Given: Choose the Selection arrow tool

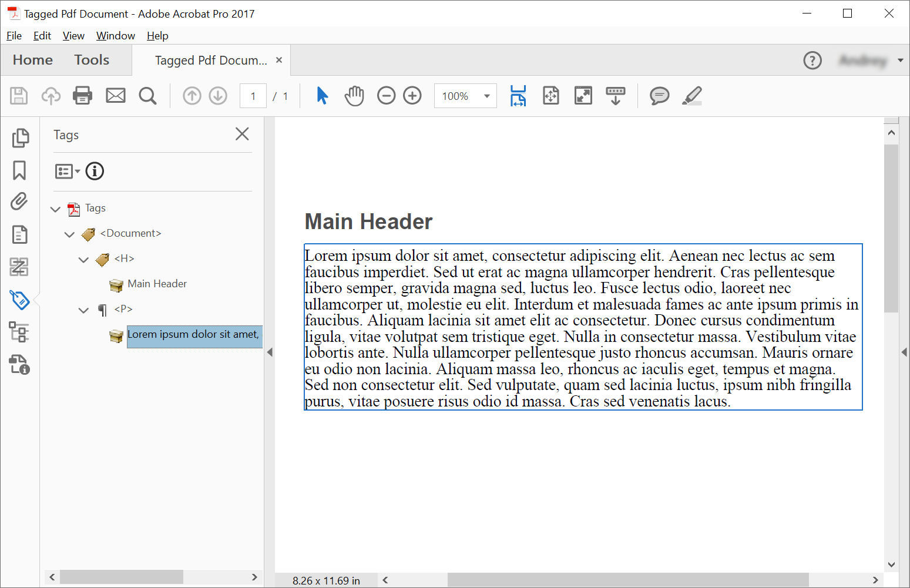Looking at the screenshot, I should [322, 95].
